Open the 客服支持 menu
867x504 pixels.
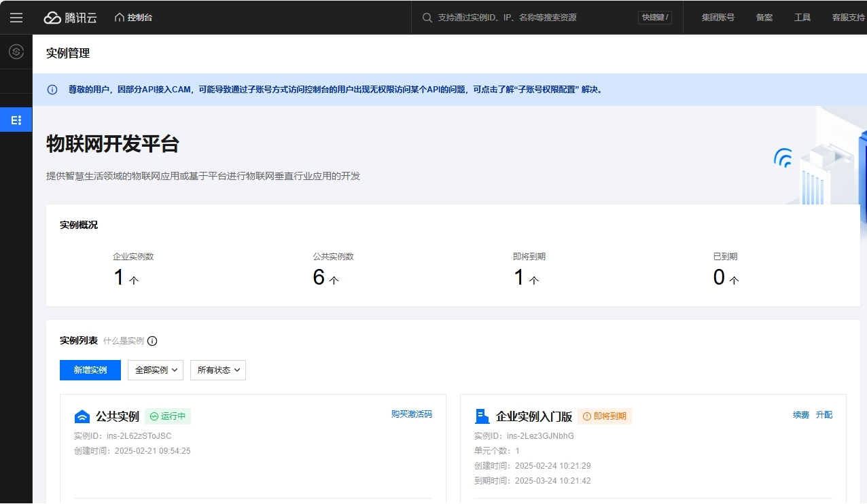849,18
